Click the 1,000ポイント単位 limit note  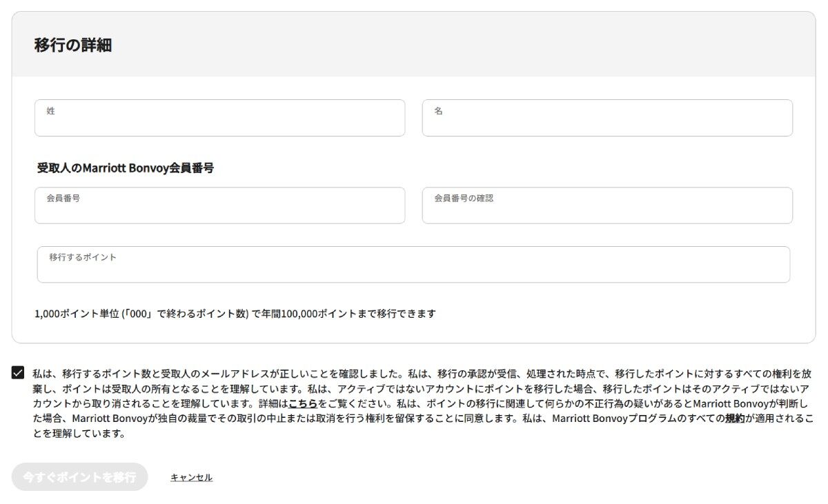click(235, 314)
